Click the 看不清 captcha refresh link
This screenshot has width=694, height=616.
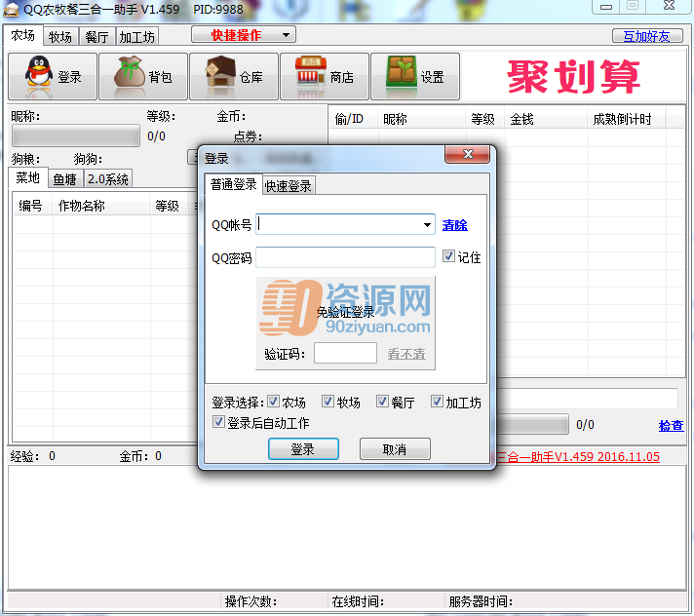pyautogui.click(x=406, y=354)
